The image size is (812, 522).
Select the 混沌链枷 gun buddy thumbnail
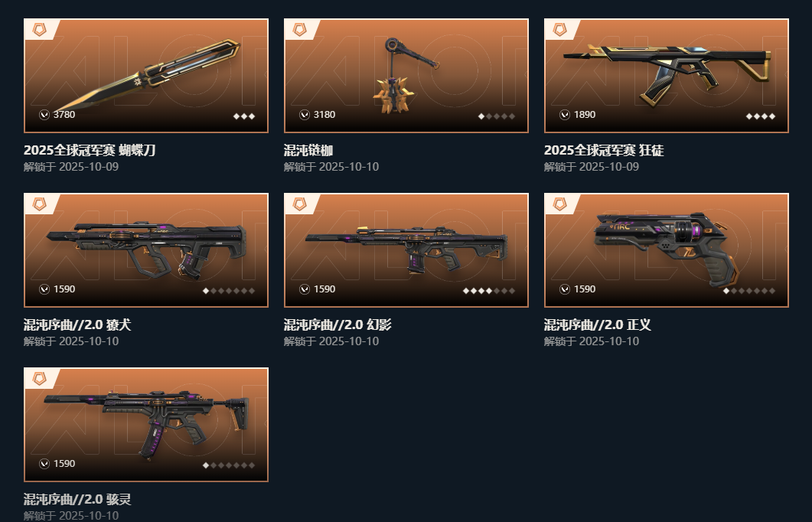(406, 76)
